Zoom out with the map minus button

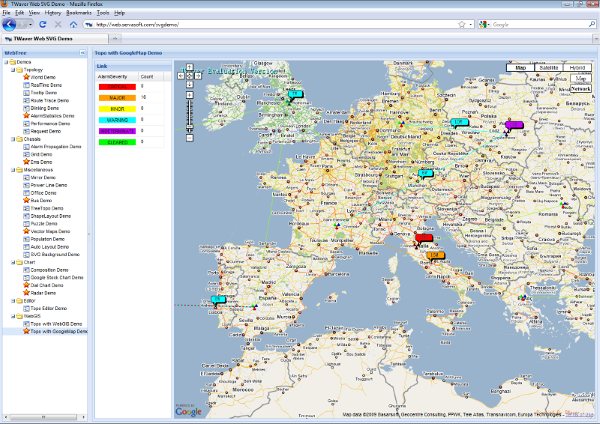(189, 138)
